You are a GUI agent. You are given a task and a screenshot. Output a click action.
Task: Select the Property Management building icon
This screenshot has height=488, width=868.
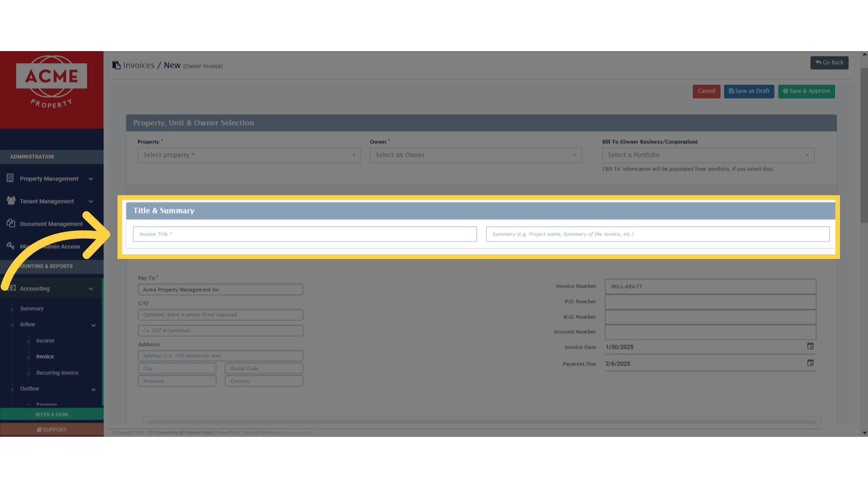[10, 178]
